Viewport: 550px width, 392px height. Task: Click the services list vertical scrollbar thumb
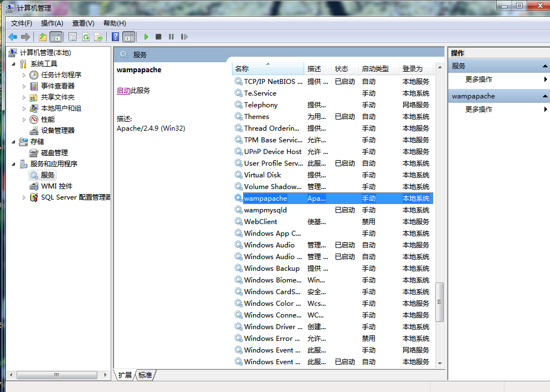(x=439, y=302)
